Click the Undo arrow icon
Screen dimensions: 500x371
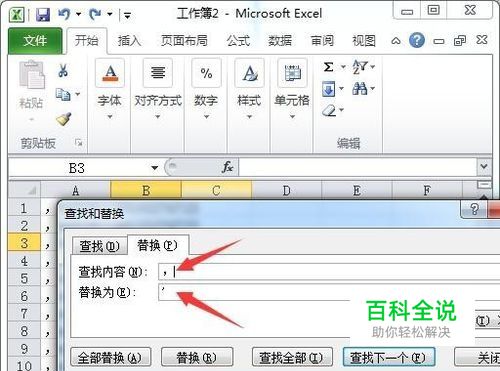(64, 14)
